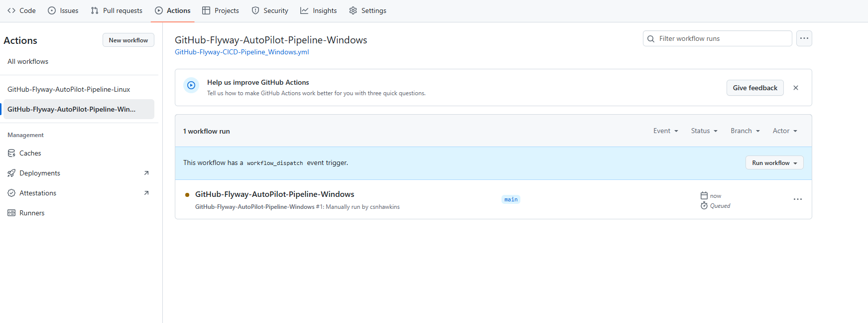The image size is (868, 323).
Task: Click the New workflow button
Action: coord(128,40)
